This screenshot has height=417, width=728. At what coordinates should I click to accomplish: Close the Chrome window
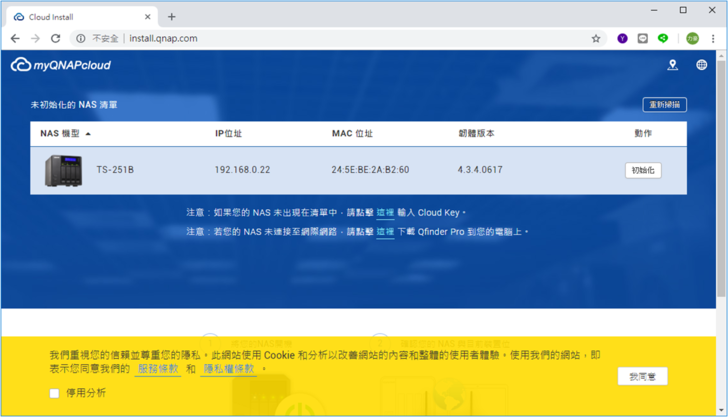(x=712, y=10)
